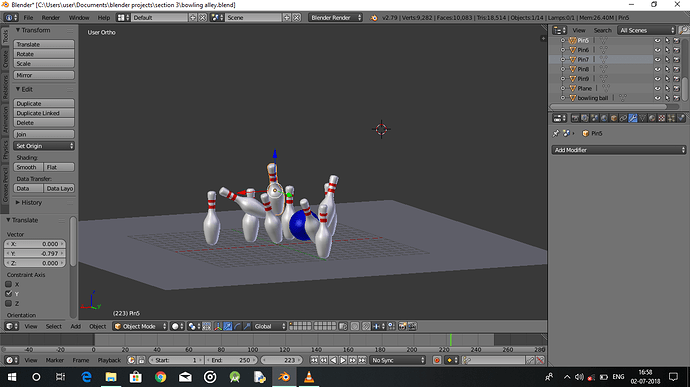Open the Texture properties checker tab
This screenshot has height=387, width=690.
[662, 118]
